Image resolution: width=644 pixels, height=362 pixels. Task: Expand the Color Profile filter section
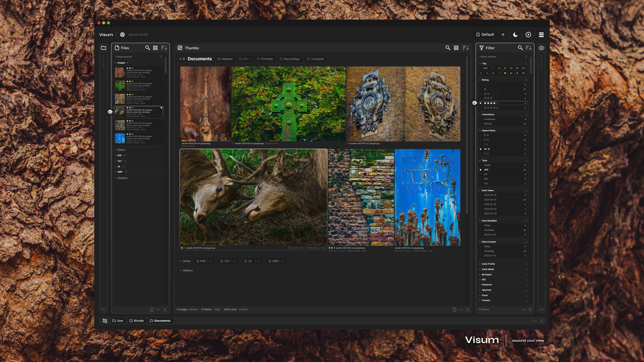pyautogui.click(x=488, y=264)
